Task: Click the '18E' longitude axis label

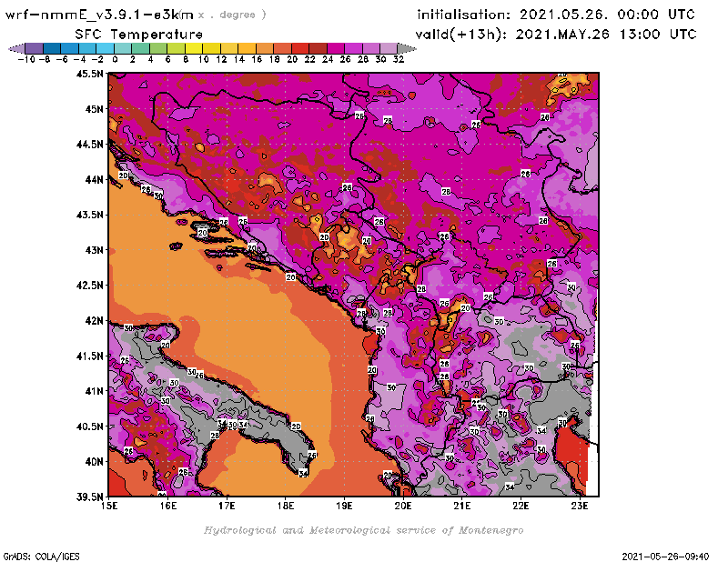Action: pyautogui.click(x=286, y=506)
